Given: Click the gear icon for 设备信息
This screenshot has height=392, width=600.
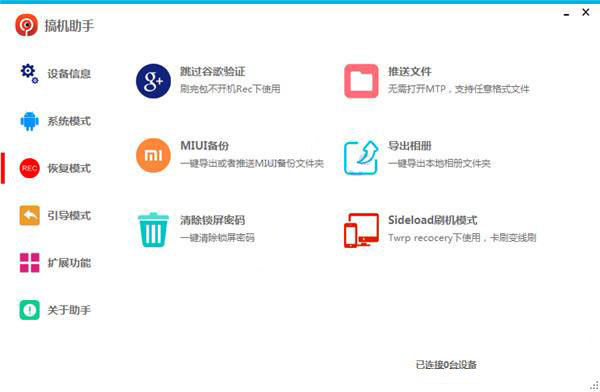Looking at the screenshot, I should pos(29,74).
